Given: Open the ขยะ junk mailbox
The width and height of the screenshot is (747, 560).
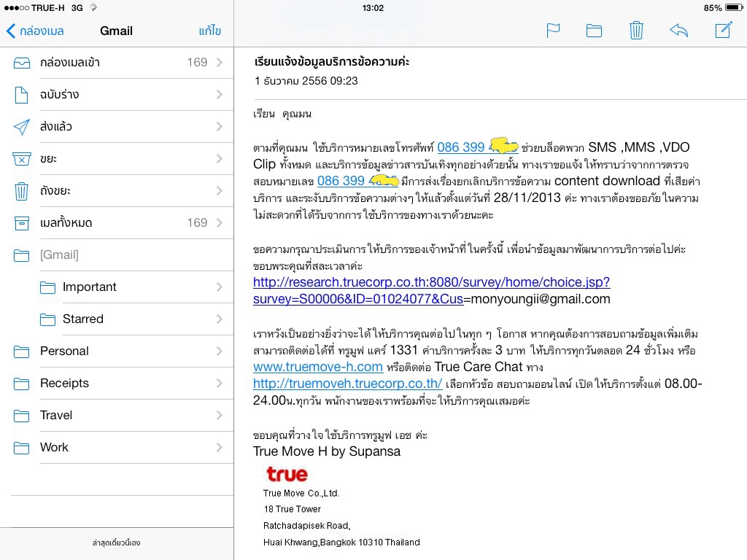Looking at the screenshot, I should coord(117,158).
